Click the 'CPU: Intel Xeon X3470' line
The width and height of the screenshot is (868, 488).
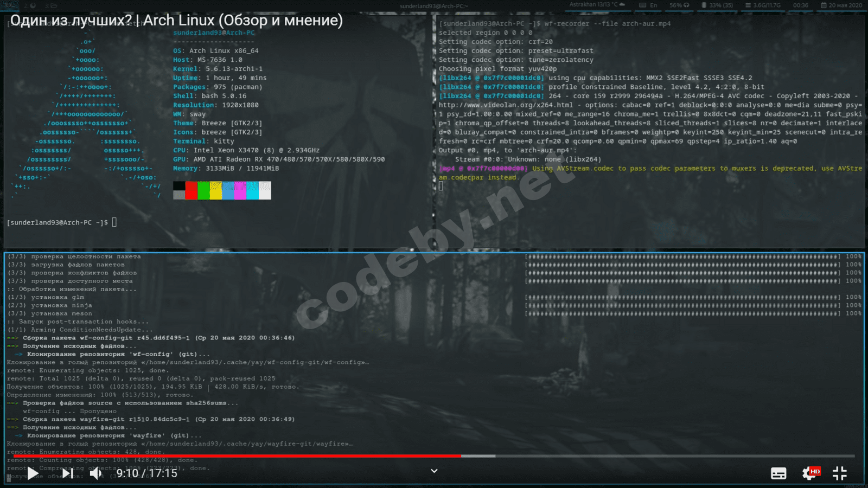click(x=246, y=150)
